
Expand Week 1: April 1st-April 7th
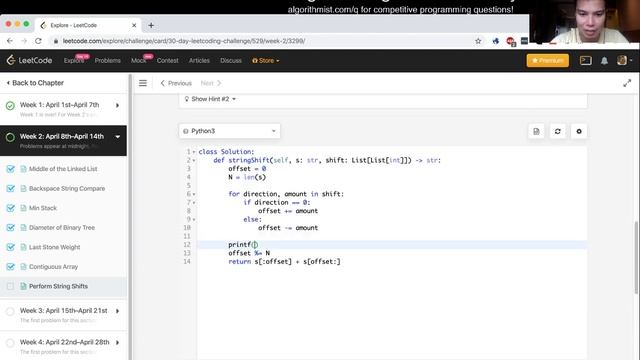pos(118,105)
